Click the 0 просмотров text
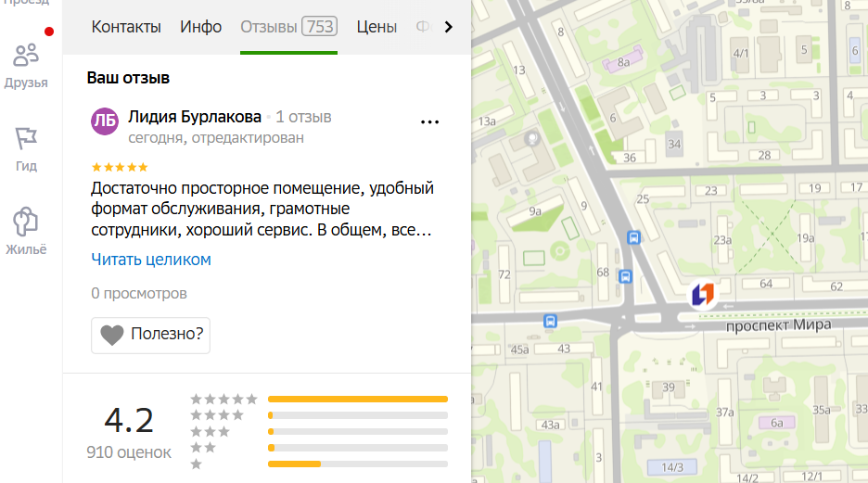This screenshot has height=483, width=868. pos(139,293)
